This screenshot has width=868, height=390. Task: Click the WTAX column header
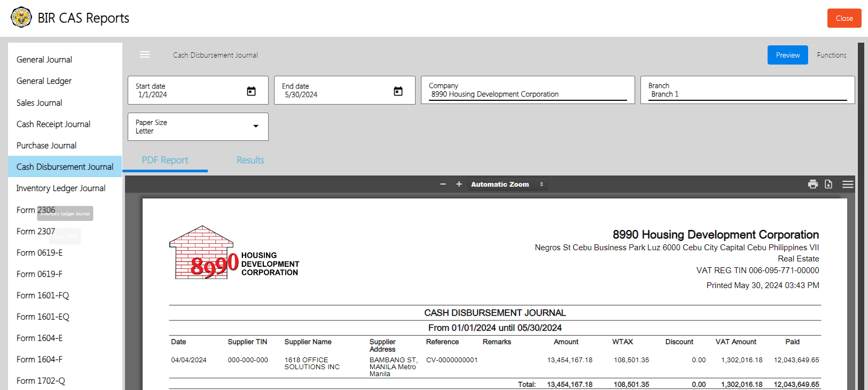(623, 342)
